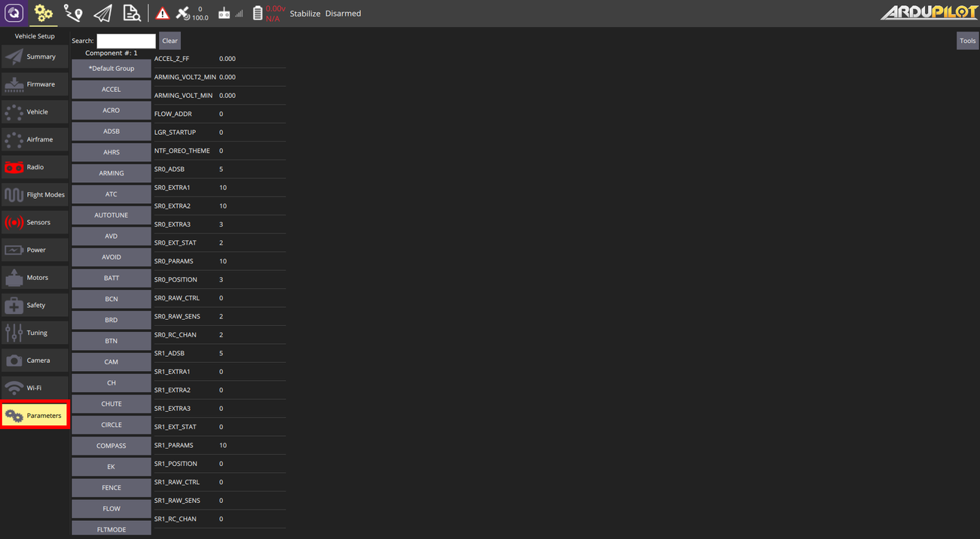Open the Airframe setup page

click(35, 139)
